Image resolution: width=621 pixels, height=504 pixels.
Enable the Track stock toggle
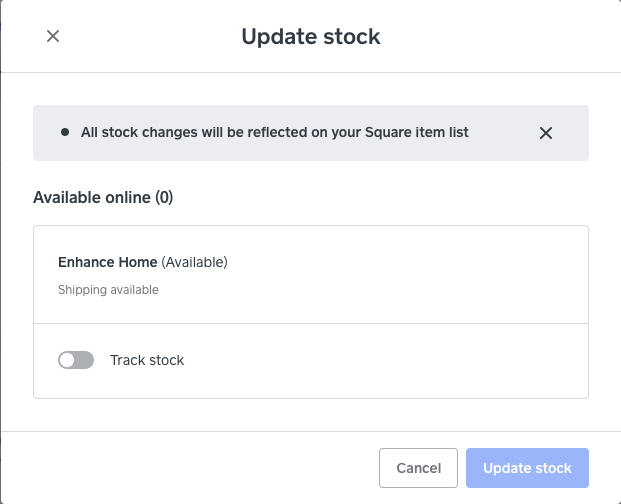(76, 360)
